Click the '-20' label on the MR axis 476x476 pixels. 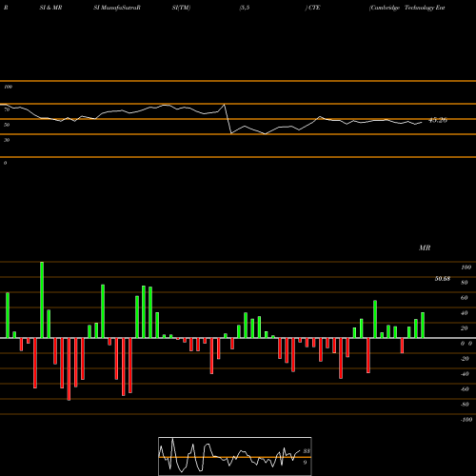tap(465, 359)
